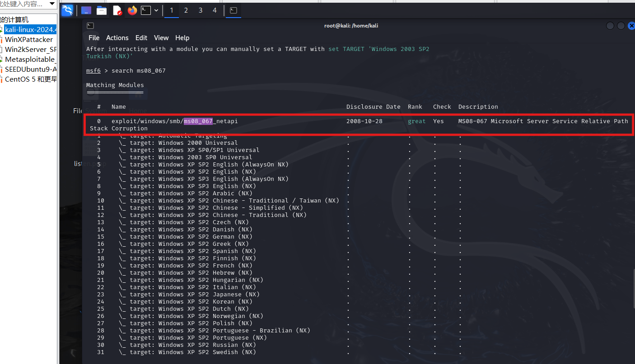Expand the terminal launcher dropdown arrow
Viewport: 635px width, 364px height.
156,10
